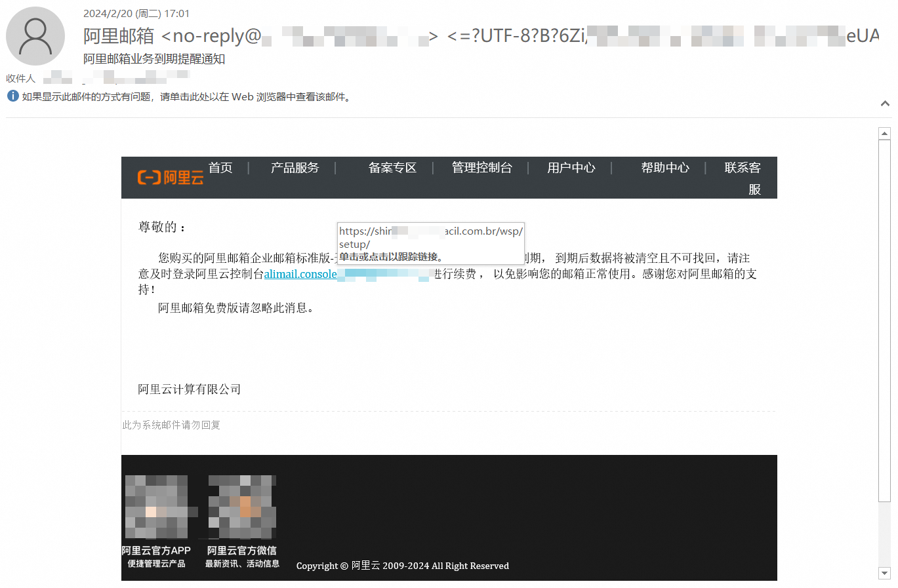Select 备案专区 navigation item
The height and width of the screenshot is (588, 898).
tap(392, 168)
